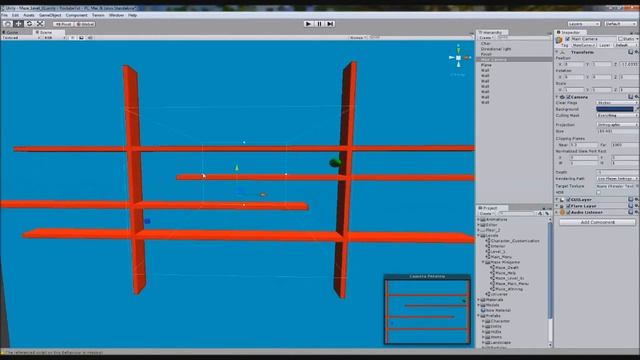Collapse the Transform component
The width and height of the screenshot is (640, 360).
(557, 52)
